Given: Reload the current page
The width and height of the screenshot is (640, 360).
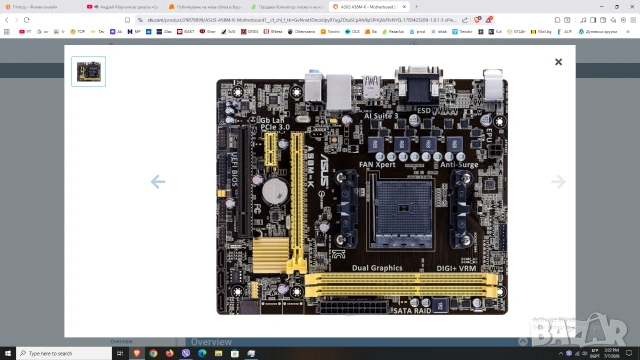Looking at the screenshot, I should click(27, 20).
